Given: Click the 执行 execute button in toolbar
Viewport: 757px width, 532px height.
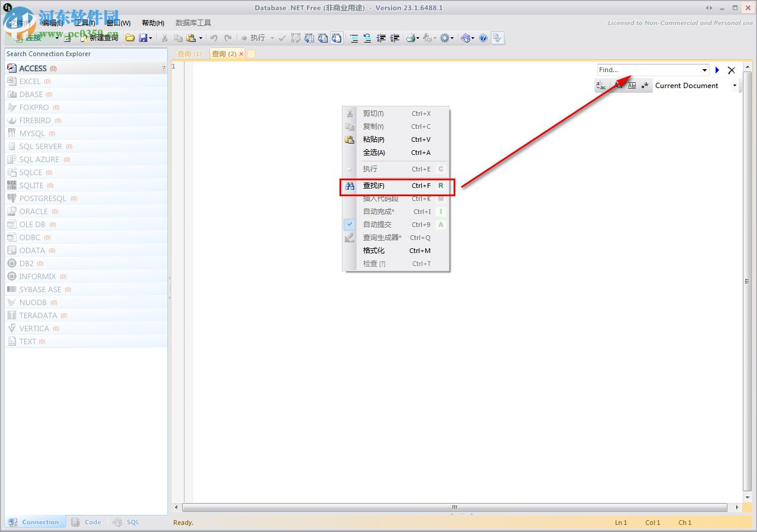Looking at the screenshot, I should click(253, 38).
